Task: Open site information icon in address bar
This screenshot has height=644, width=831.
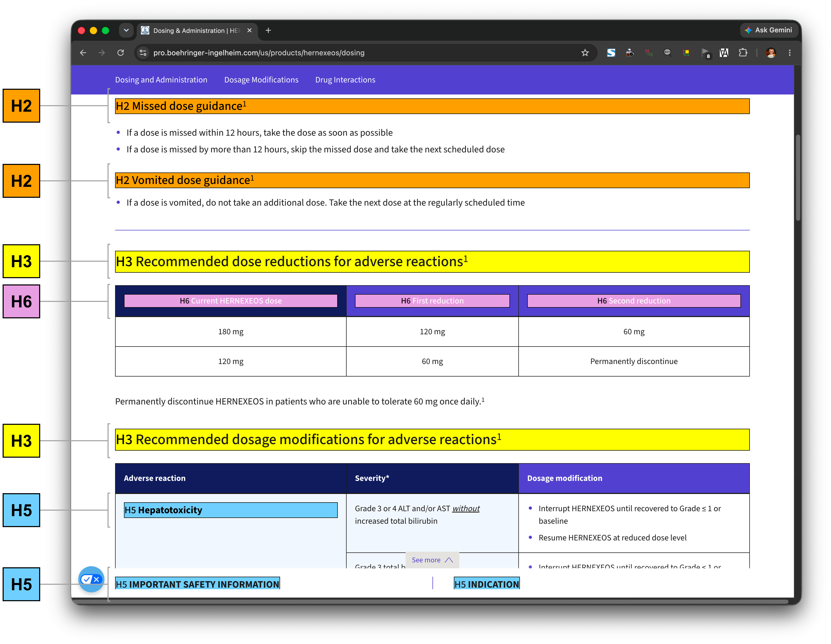Action: pos(143,53)
